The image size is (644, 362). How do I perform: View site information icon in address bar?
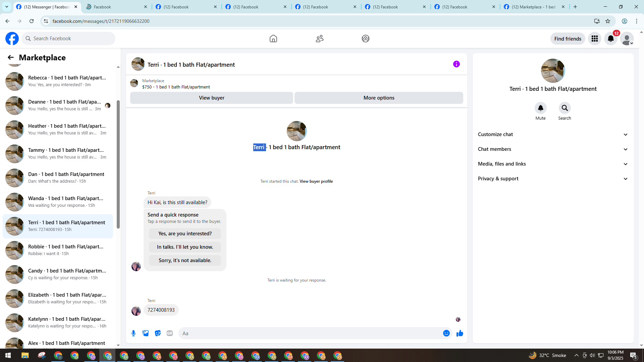(46, 21)
